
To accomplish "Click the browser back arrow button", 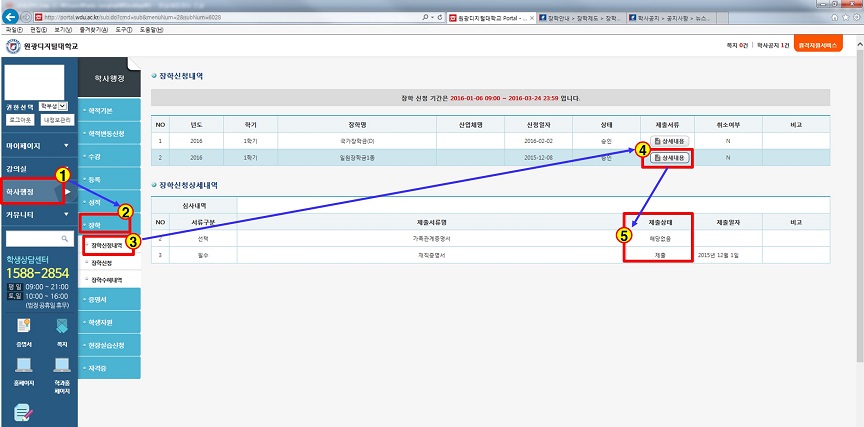I will pos(9,17).
